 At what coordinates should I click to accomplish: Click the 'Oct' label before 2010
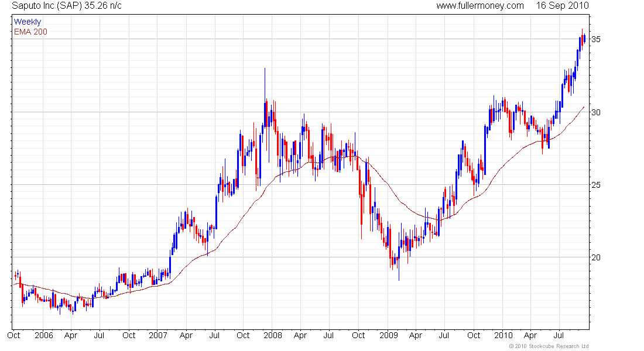[474, 335]
